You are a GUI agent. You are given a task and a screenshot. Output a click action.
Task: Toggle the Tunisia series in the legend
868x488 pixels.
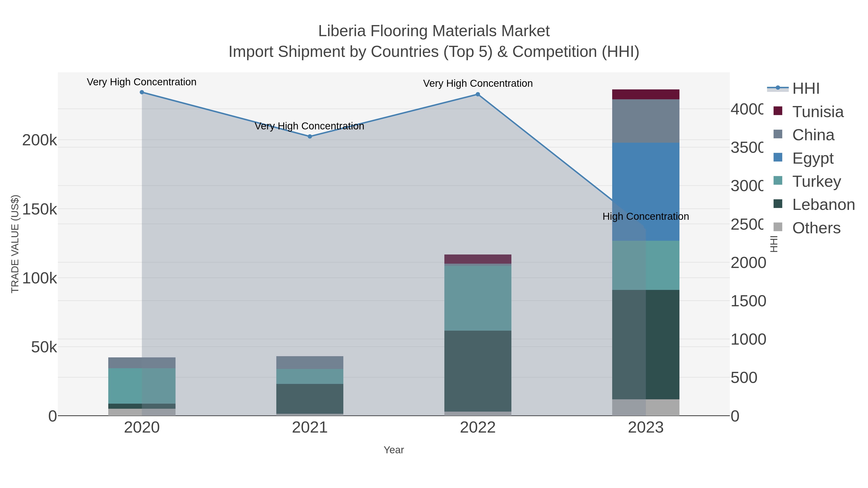809,112
